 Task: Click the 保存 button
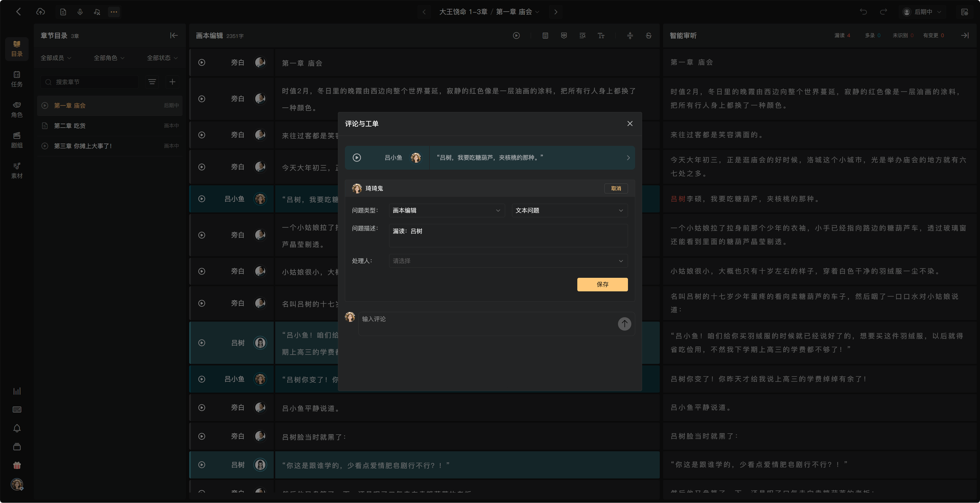[x=602, y=284]
